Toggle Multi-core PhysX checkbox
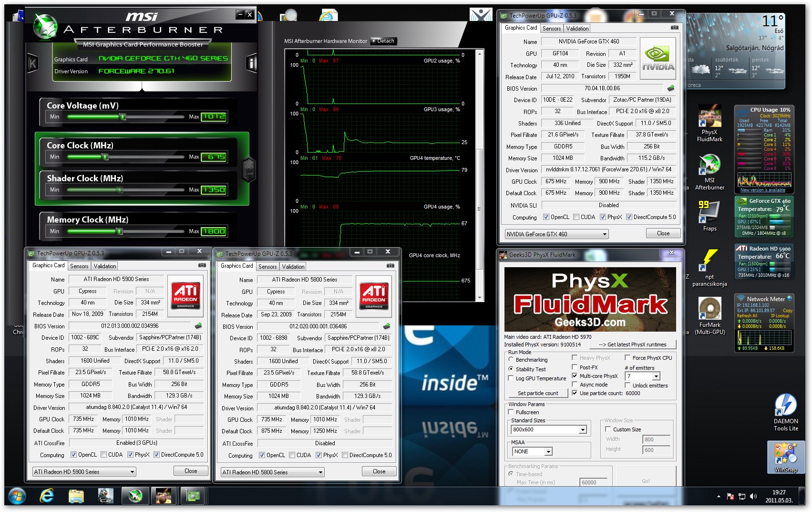Screen dimensions: 812x512 point(575,376)
